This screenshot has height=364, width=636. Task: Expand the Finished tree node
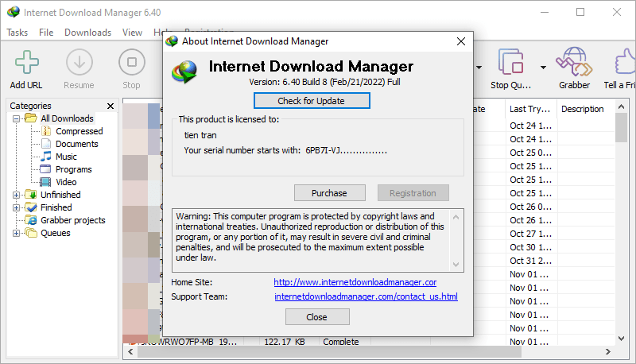tap(16, 207)
